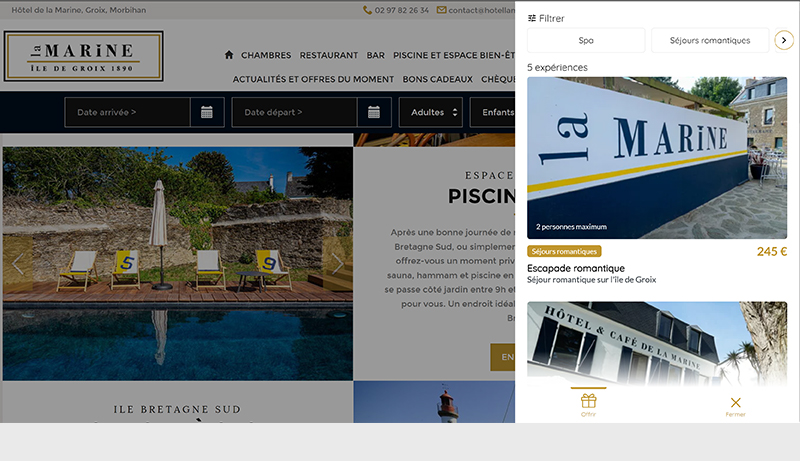Open the Chambres menu item
Screen dimensions: 800x461
[x=266, y=55]
